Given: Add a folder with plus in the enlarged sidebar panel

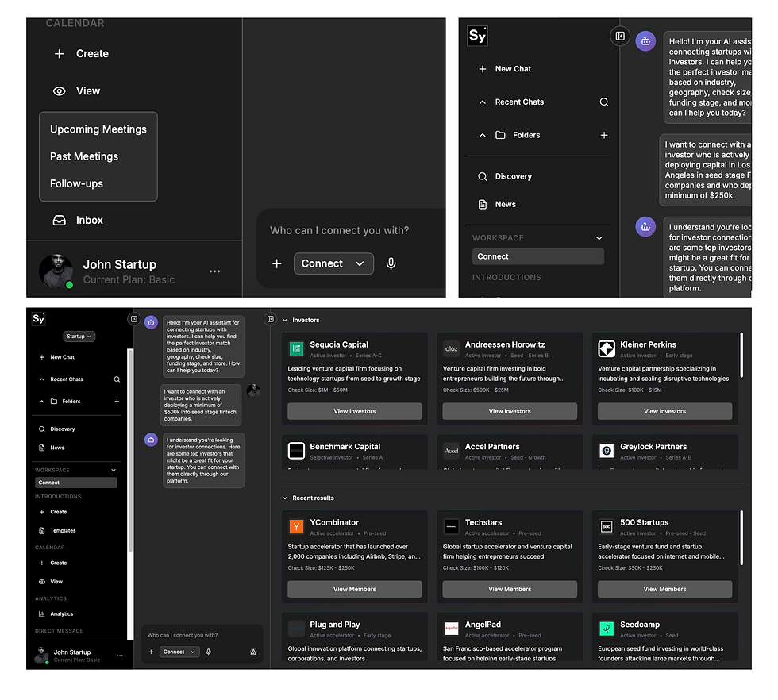Looking at the screenshot, I should [604, 136].
